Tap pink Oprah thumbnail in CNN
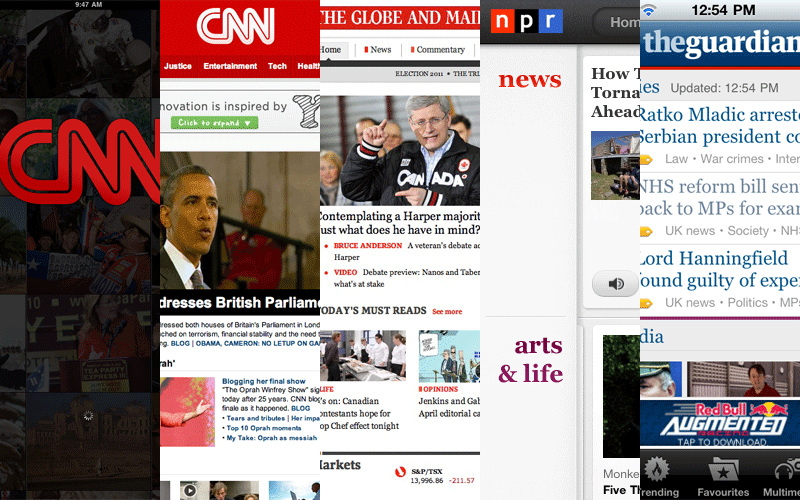This screenshot has height=500, width=800. click(187, 412)
